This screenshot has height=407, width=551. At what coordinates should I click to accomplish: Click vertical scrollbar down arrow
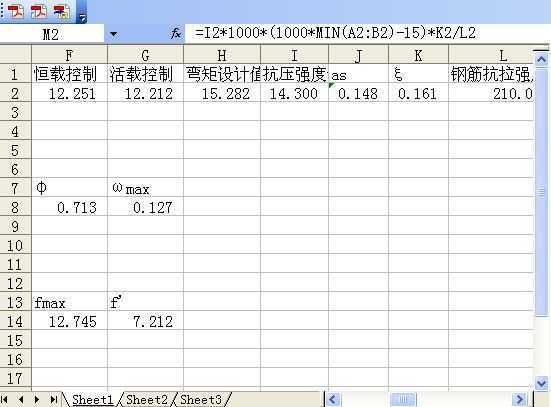[x=541, y=382]
